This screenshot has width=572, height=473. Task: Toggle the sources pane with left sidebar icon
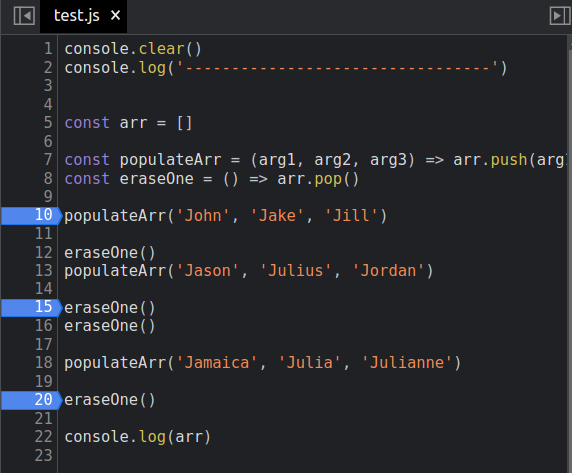click(x=24, y=16)
